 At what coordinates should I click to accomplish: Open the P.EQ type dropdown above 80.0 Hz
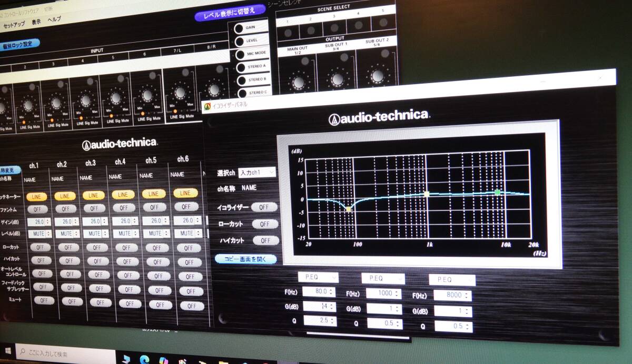pos(318,277)
